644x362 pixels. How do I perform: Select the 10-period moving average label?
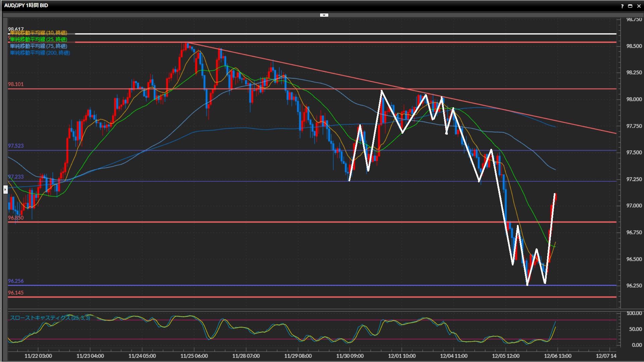(x=39, y=33)
